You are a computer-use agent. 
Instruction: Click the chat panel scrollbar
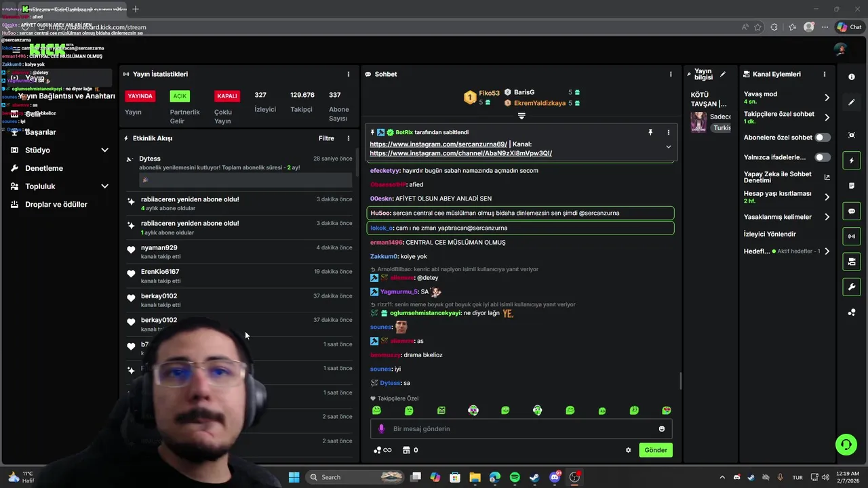(x=681, y=381)
